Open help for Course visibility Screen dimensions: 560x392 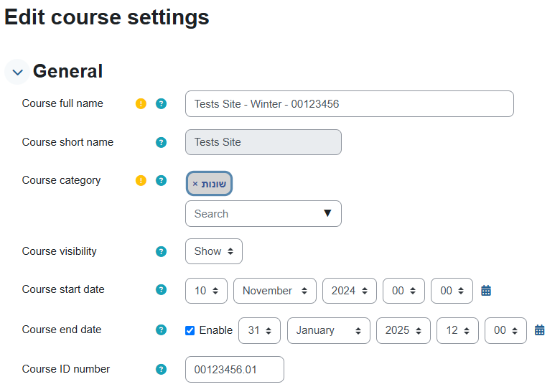pyautogui.click(x=161, y=252)
